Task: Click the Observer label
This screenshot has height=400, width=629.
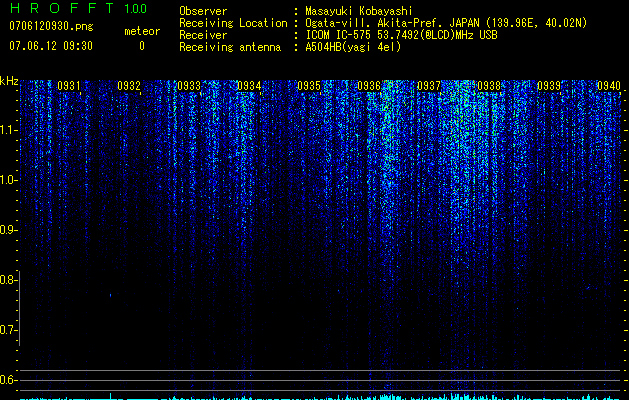Action: pos(203,11)
